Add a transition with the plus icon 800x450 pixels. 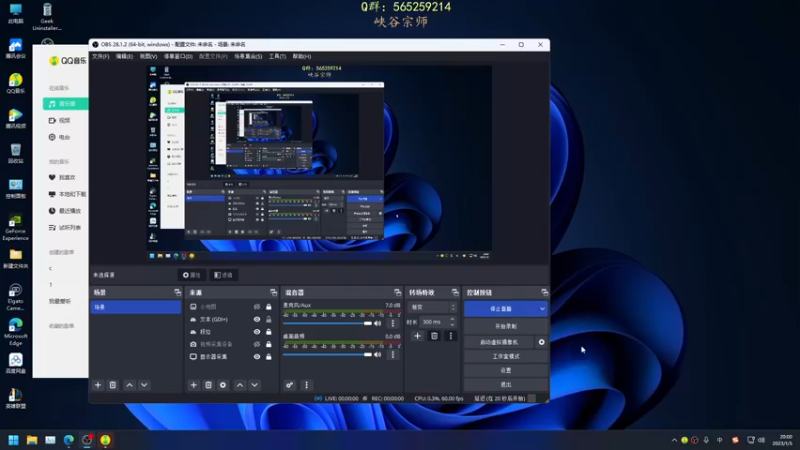(x=417, y=336)
